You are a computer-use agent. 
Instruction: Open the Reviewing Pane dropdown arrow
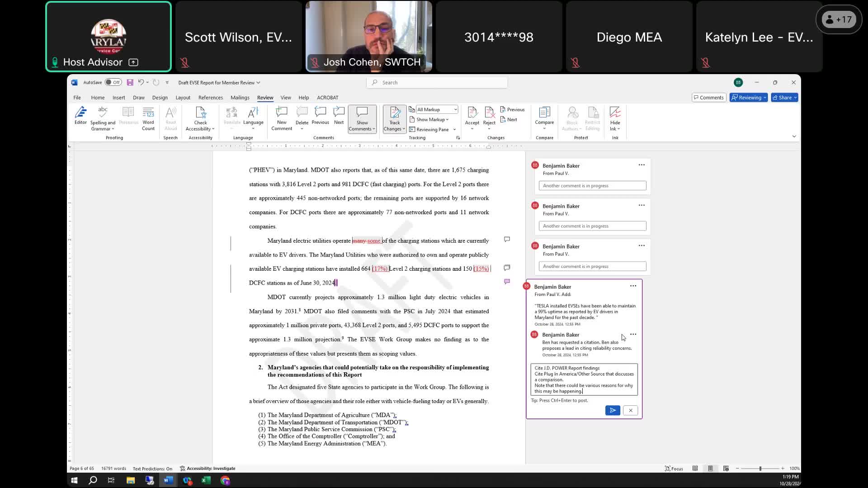coord(454,129)
